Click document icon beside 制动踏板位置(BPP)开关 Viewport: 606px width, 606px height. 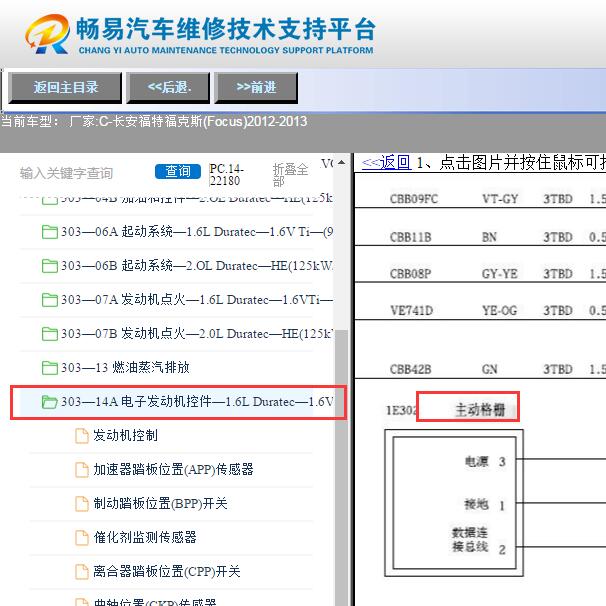[x=82, y=504]
